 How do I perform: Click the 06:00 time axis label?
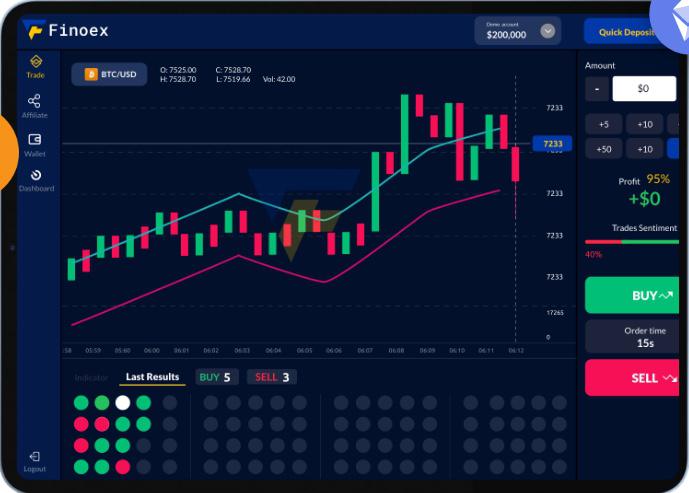click(x=152, y=351)
